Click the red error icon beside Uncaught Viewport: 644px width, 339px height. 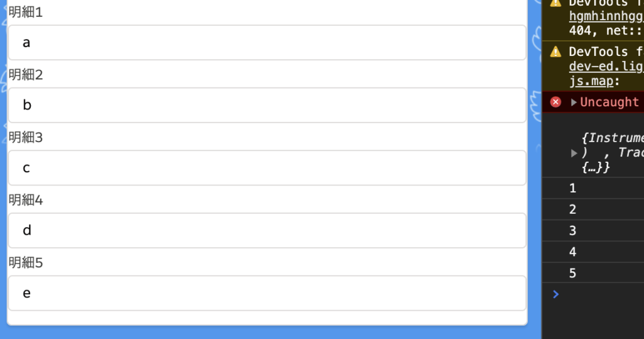coord(555,102)
